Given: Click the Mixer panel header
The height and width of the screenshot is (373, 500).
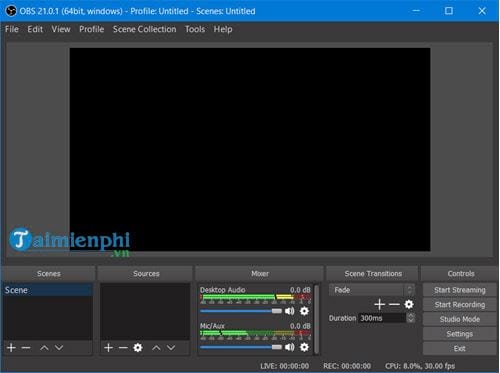Looking at the screenshot, I should point(260,274).
